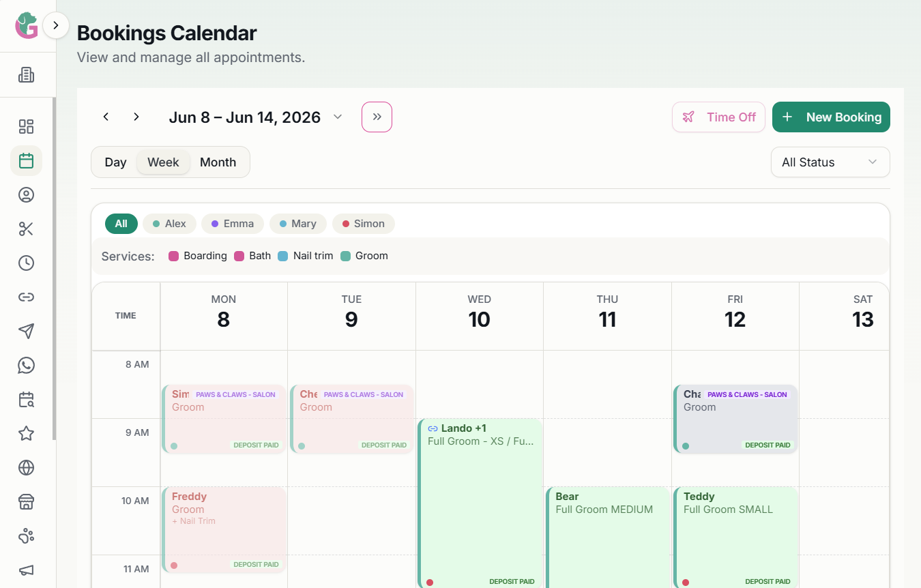This screenshot has height=588, width=921.
Task: Click the Bath service legend label
Action: coord(260,256)
